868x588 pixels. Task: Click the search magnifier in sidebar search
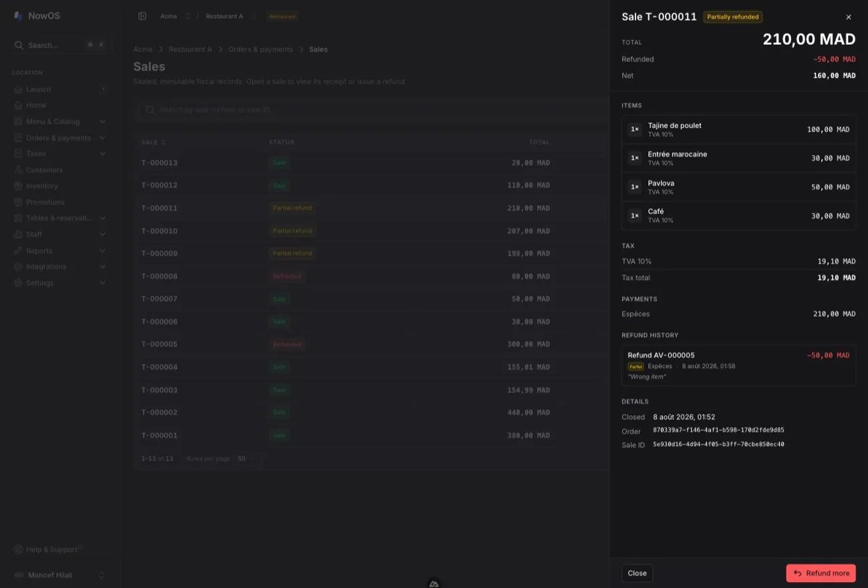tap(19, 45)
